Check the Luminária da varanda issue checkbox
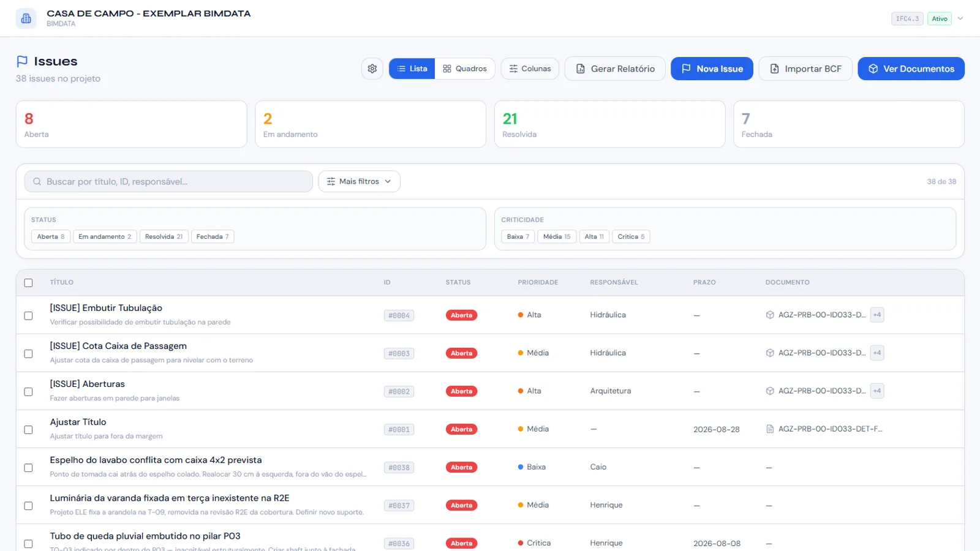Image resolution: width=980 pixels, height=551 pixels. tap(28, 505)
